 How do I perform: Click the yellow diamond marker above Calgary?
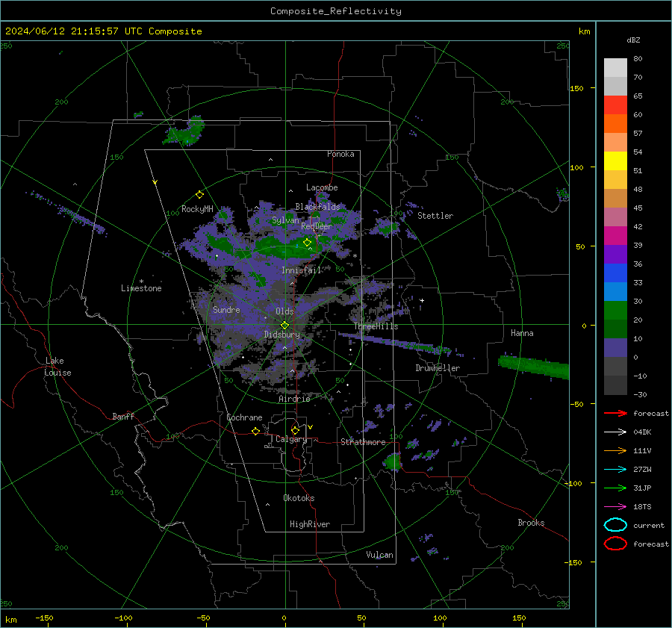tap(295, 430)
